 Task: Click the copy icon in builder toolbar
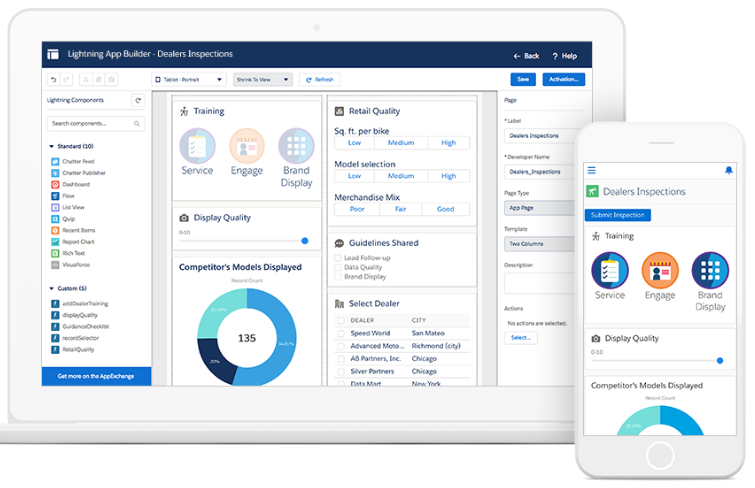tap(98, 79)
